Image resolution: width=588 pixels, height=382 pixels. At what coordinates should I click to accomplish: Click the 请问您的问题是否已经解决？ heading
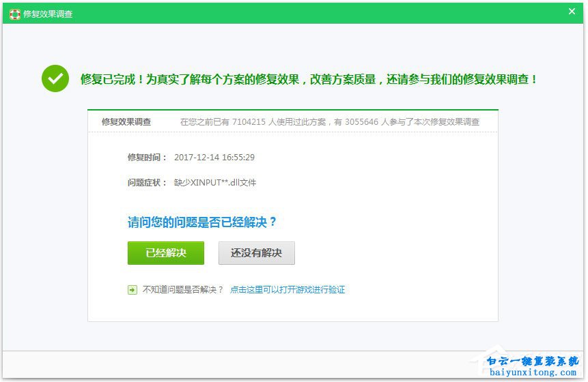tap(201, 222)
